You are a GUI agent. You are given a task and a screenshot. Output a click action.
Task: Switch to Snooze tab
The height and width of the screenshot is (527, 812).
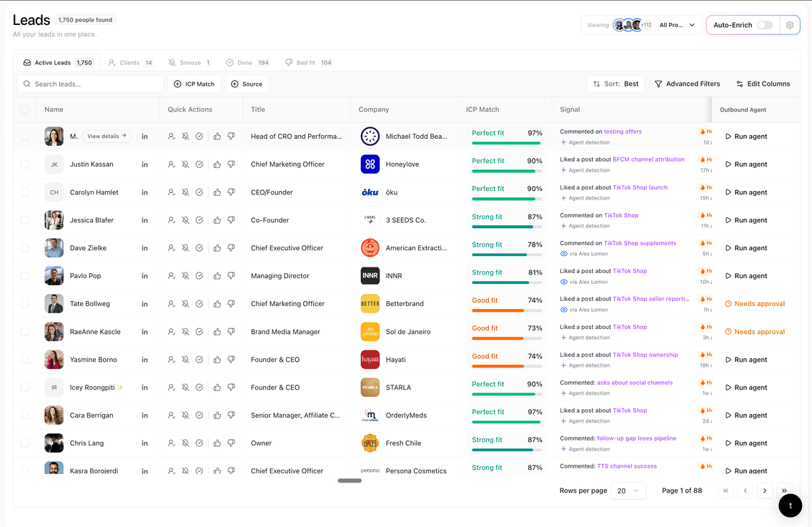pyautogui.click(x=189, y=63)
